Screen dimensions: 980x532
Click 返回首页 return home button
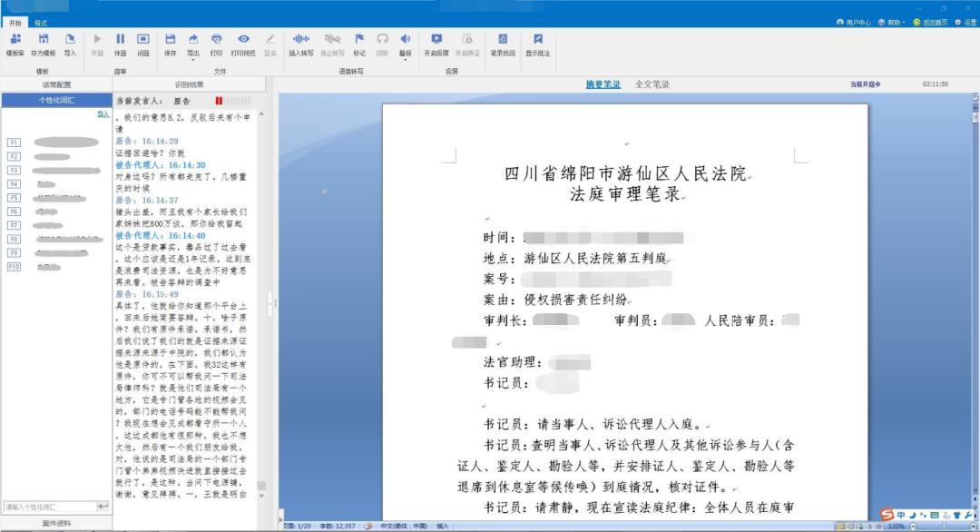tap(930, 23)
